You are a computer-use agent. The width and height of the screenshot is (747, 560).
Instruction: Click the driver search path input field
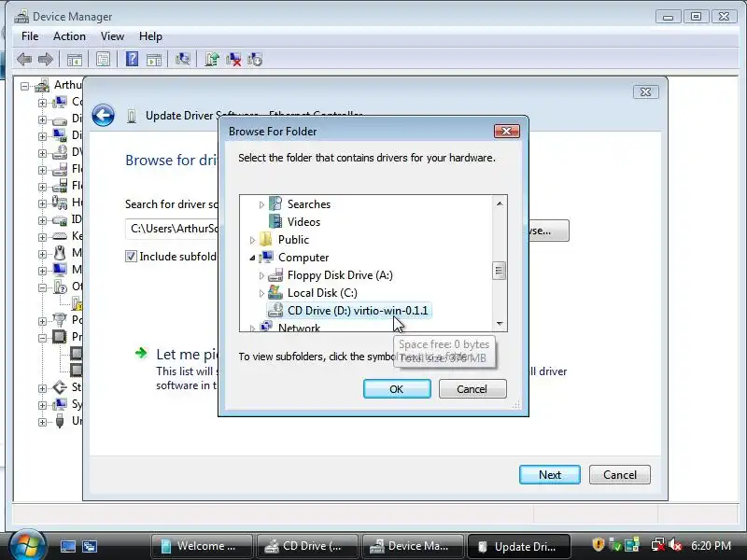(x=172, y=229)
